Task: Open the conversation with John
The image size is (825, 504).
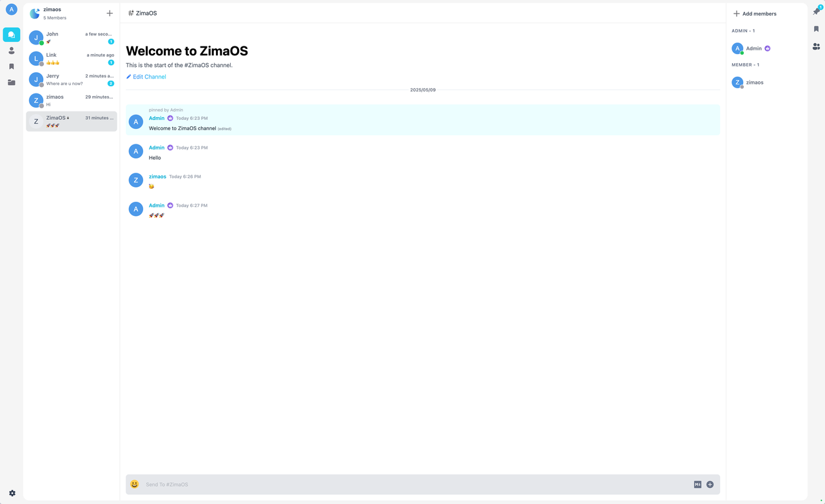Action: 71,37
